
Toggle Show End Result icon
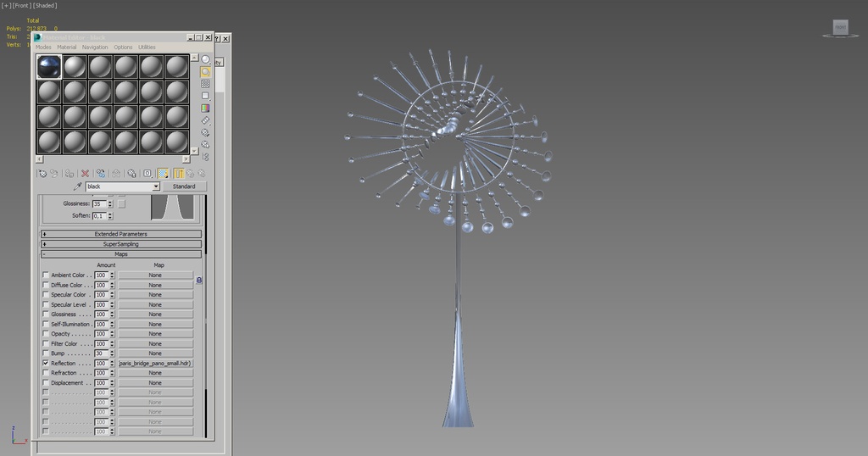pos(179,173)
